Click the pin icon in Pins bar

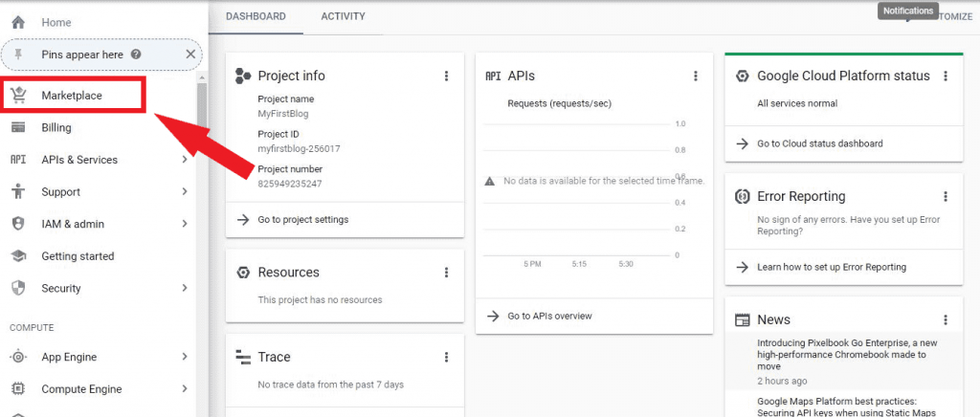18,55
